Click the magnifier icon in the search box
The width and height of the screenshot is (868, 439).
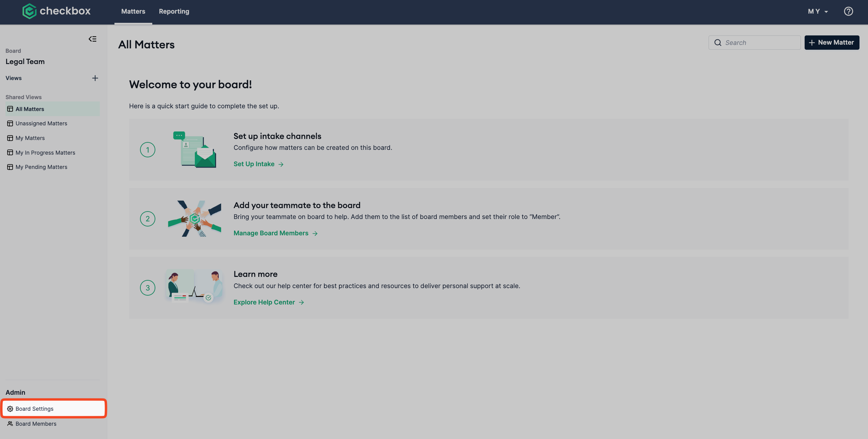718,43
